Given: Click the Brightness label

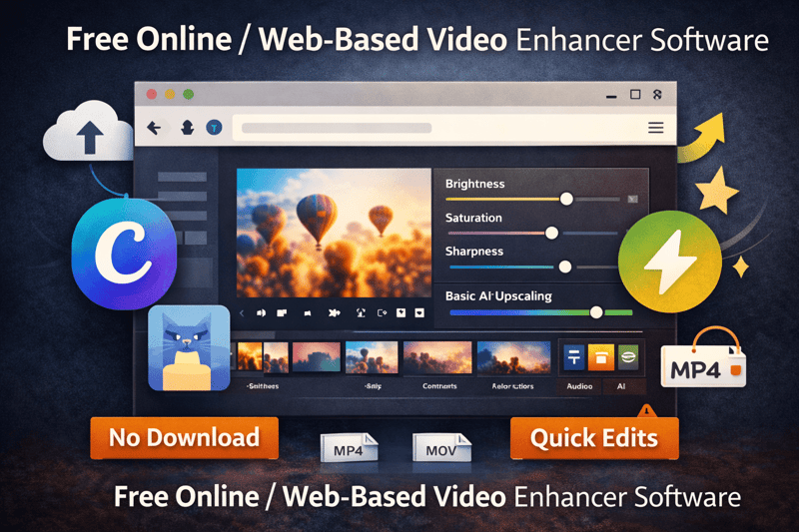Looking at the screenshot, I should point(475,184).
